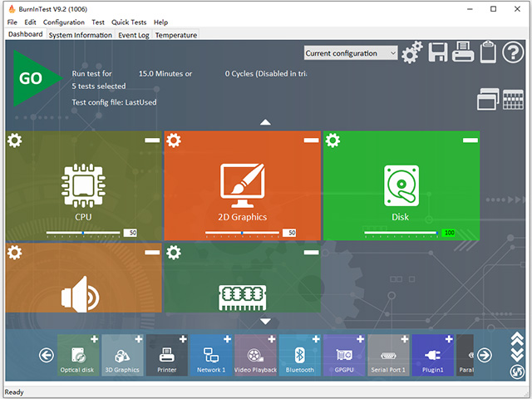This screenshot has height=399, width=532.
Task: Open the Quick Tests menu
Action: (x=129, y=22)
